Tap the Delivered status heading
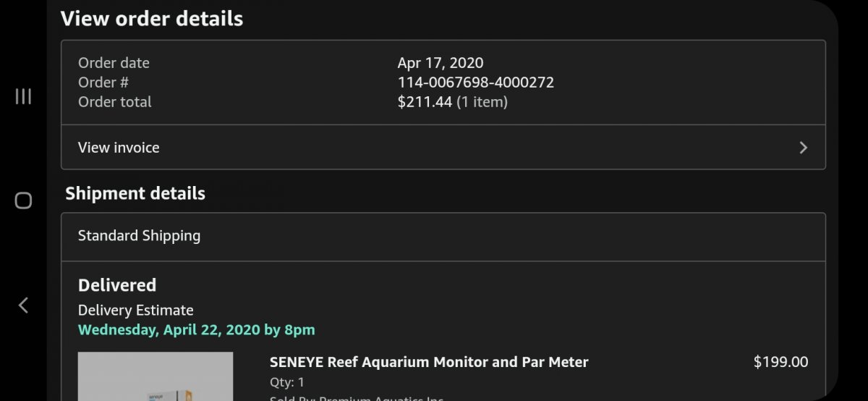Image resolution: width=868 pixels, height=401 pixels. (117, 285)
